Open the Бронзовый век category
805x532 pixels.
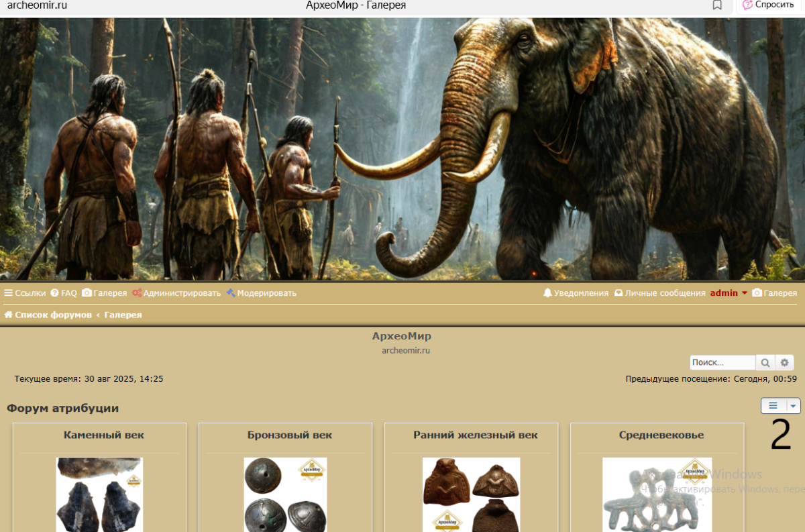289,435
